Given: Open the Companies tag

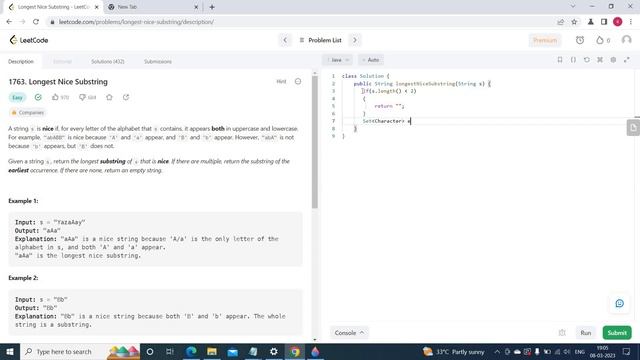Looking at the screenshot, I should pyautogui.click(x=27, y=113).
